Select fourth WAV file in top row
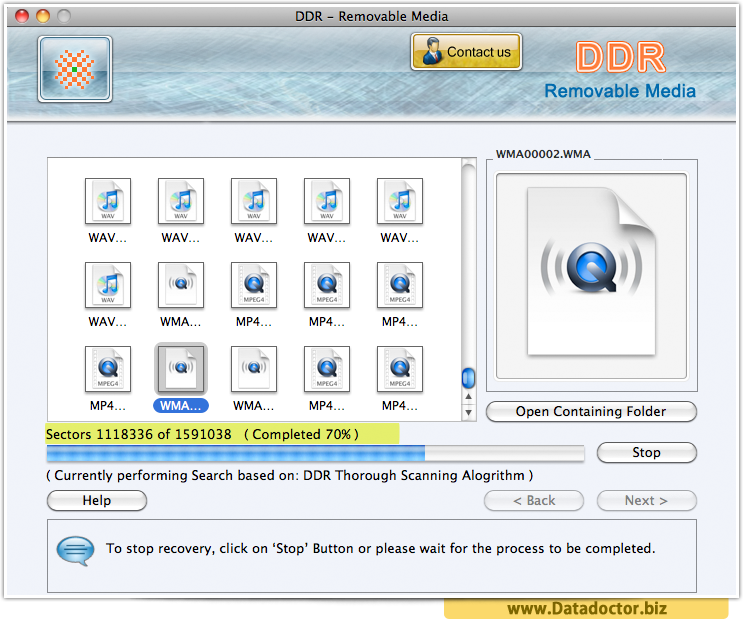Screen dimensions: 743x619 pyautogui.click(x=327, y=201)
